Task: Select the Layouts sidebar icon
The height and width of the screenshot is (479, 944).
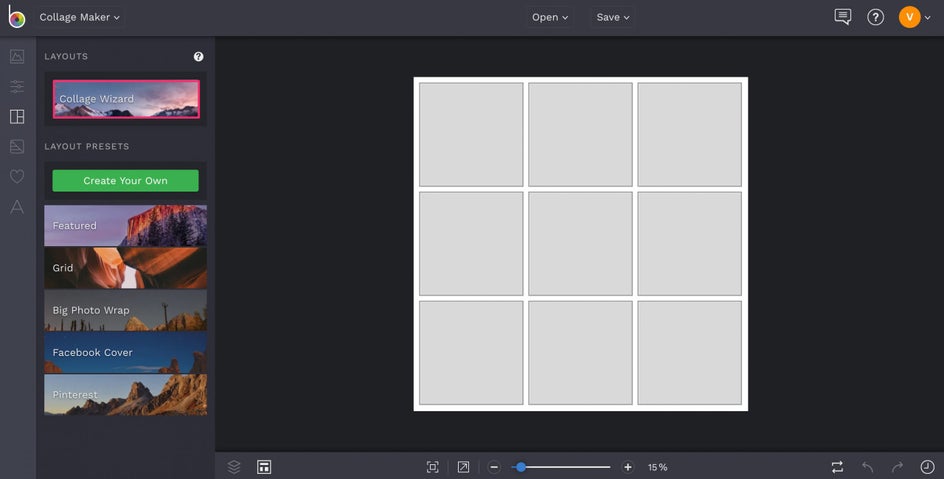Action: click(x=17, y=117)
